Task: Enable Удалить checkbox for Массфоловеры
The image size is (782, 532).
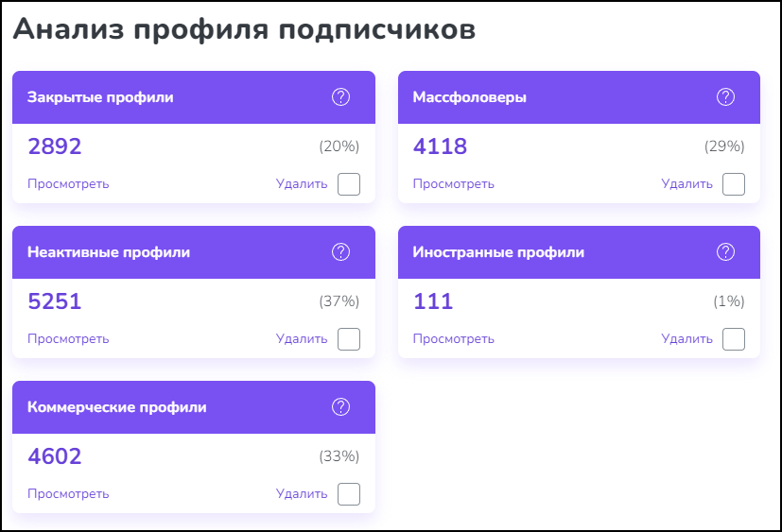Action: point(734,184)
